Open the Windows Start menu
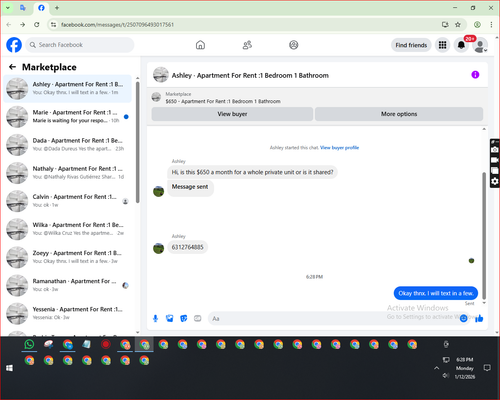 [9, 368]
